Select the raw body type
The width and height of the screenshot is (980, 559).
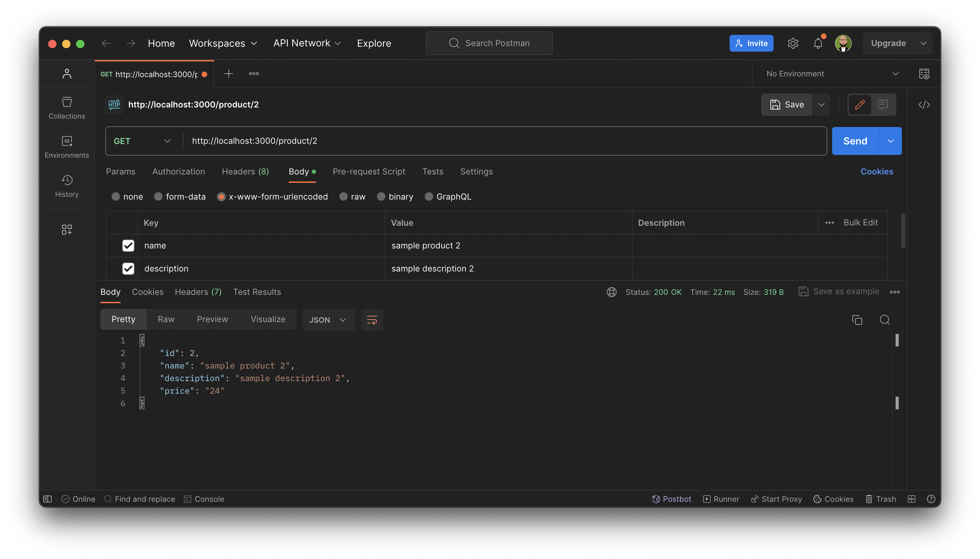pyautogui.click(x=344, y=196)
